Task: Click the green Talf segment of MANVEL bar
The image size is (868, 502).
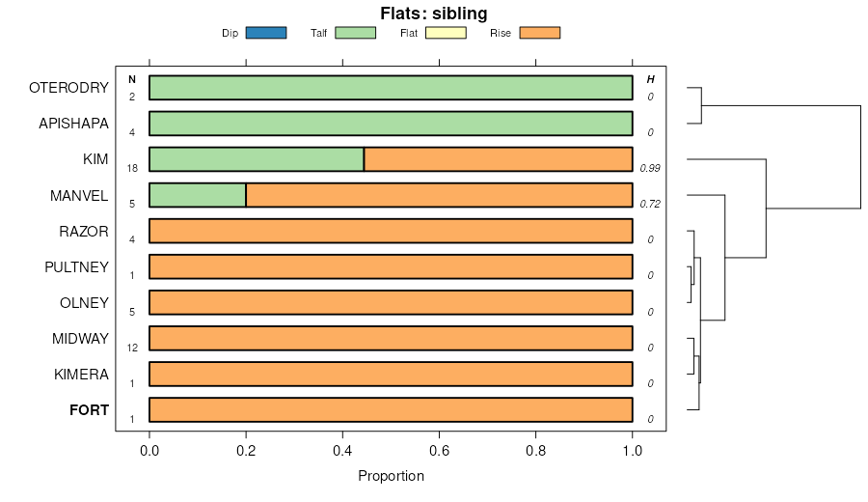Action: [198, 195]
